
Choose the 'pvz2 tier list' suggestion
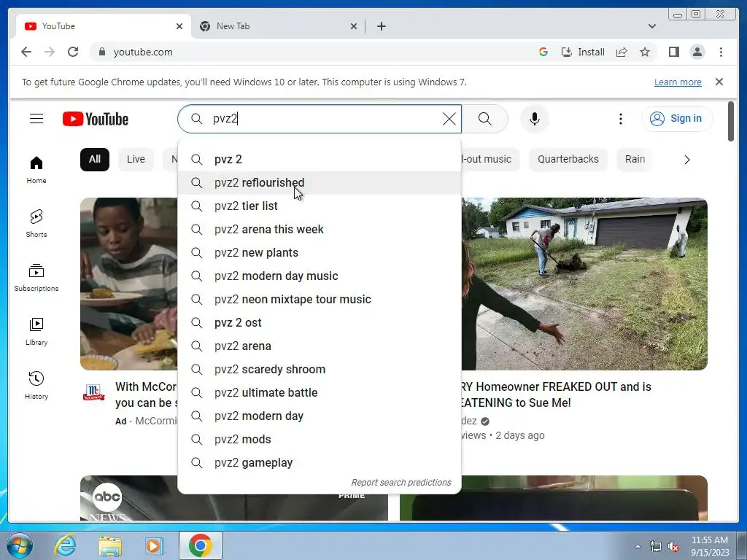[x=320, y=206]
